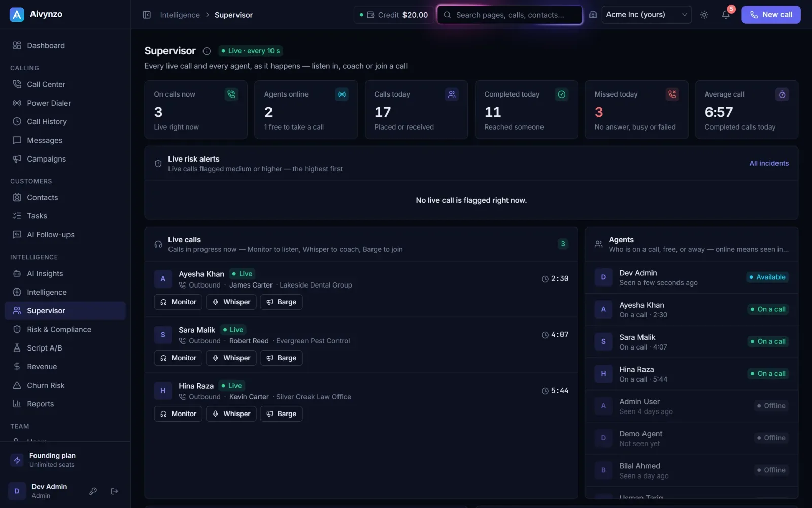Toggle the sidebar collapse icon
Viewport: 812px width, 508px height.
[147, 15]
